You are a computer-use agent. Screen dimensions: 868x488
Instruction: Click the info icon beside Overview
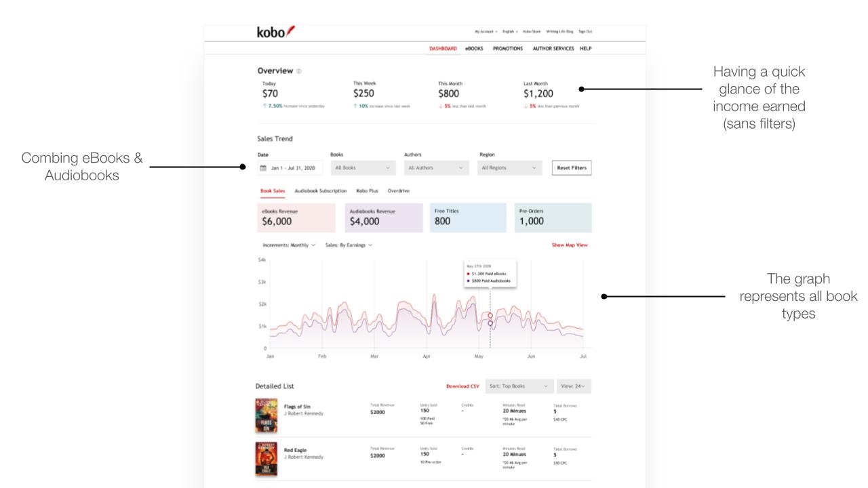(299, 71)
